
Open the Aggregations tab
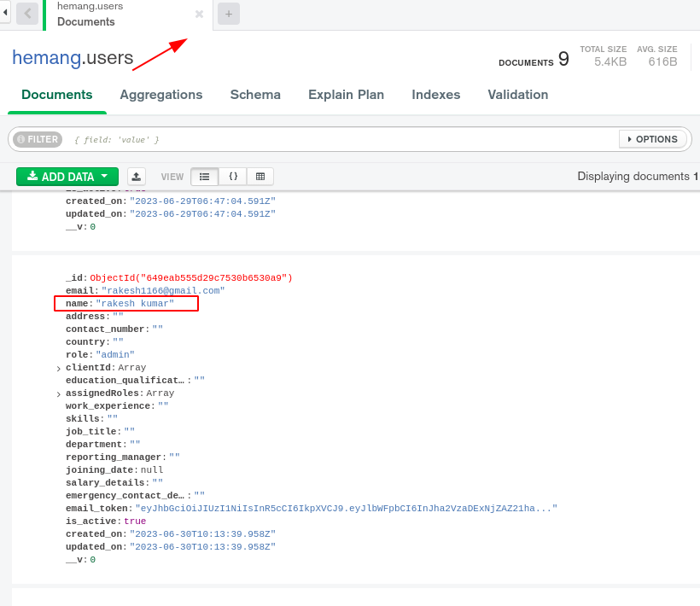click(x=161, y=95)
